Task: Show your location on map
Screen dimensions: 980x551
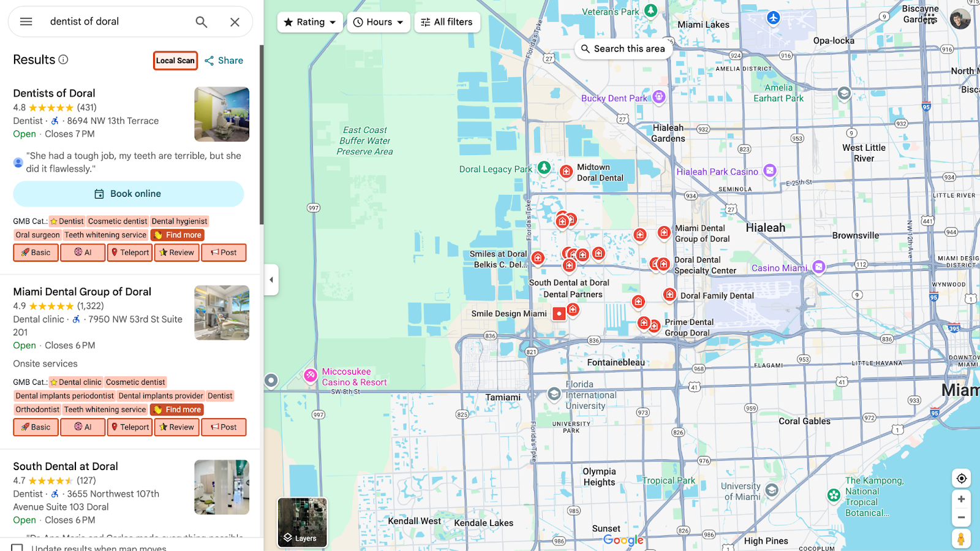Action: tap(962, 478)
